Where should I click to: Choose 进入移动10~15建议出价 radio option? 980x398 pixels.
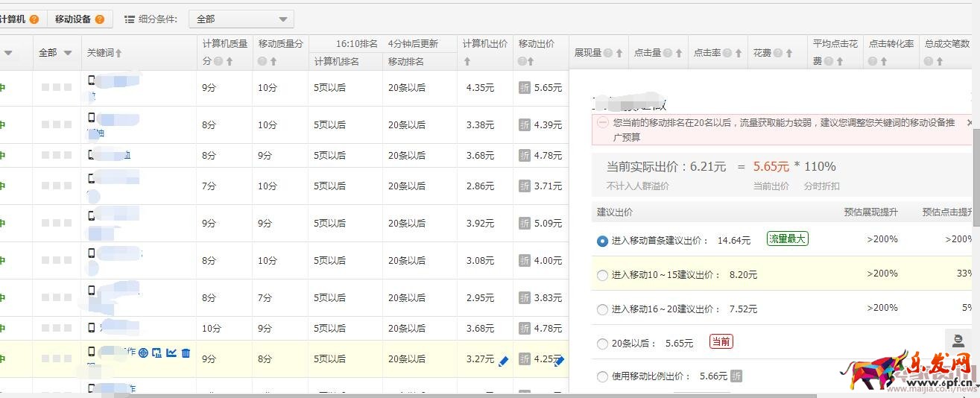[602, 275]
